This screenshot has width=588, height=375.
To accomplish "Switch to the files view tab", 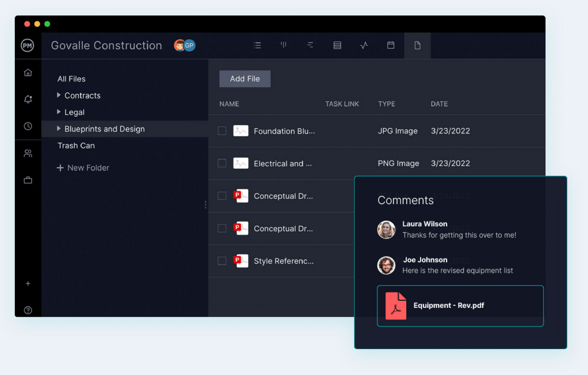I will (x=417, y=45).
